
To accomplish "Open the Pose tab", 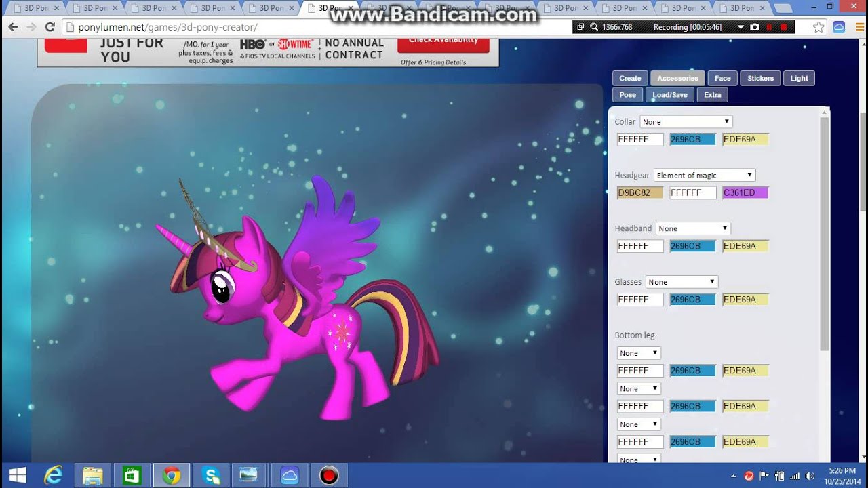I will click(x=628, y=95).
